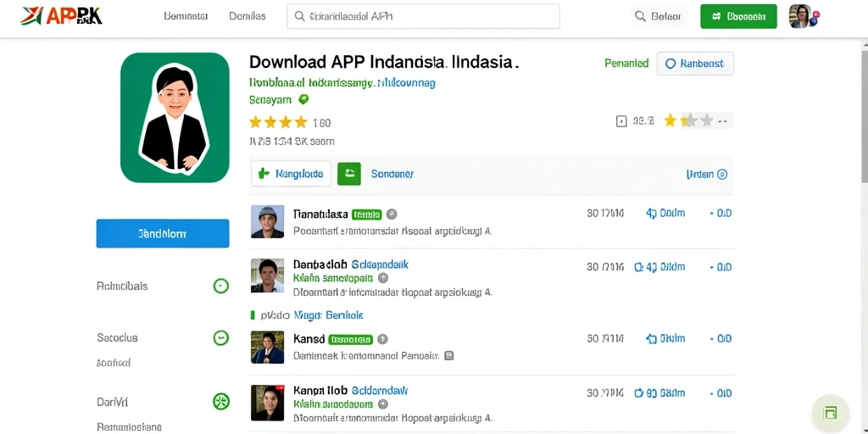The height and width of the screenshot is (434, 868).
Task: Open the Niagd Benlols link
Action: (x=328, y=315)
